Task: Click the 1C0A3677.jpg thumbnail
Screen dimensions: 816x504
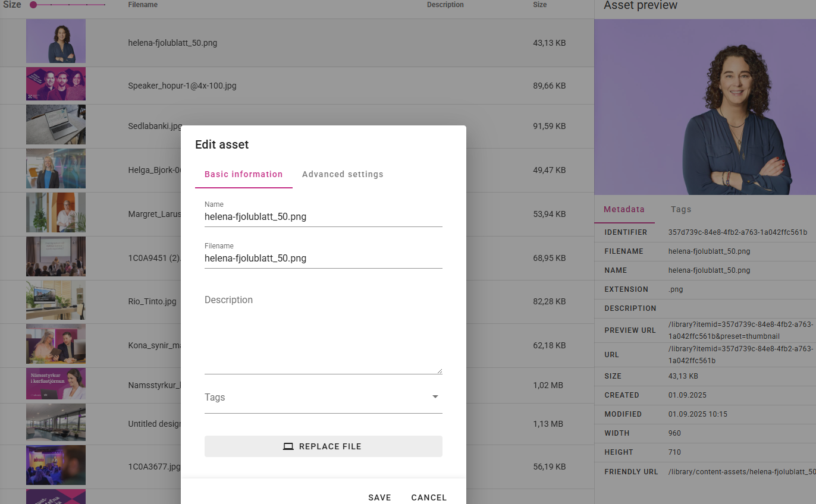Action: coord(56,465)
